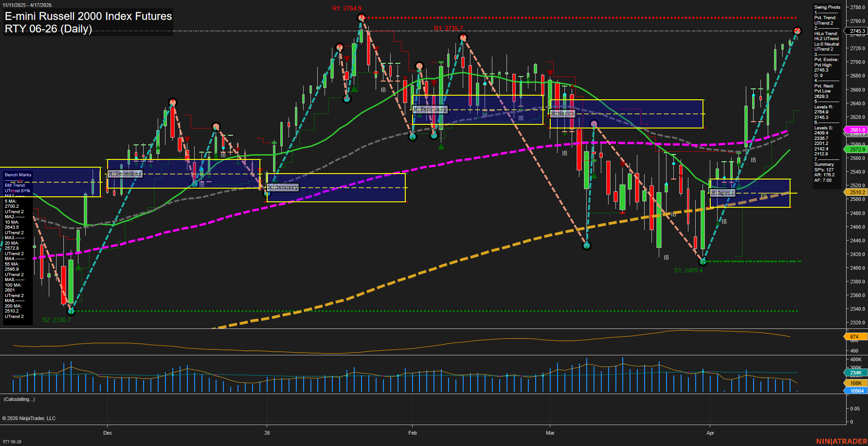Click the NinjaTrader logo in bottom right corner

(x=840, y=441)
